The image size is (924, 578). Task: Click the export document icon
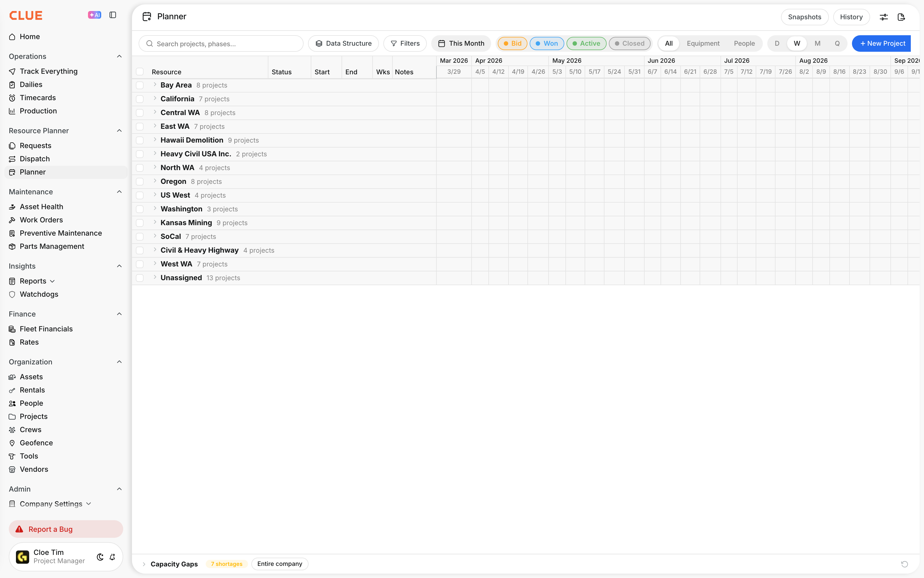tap(901, 17)
